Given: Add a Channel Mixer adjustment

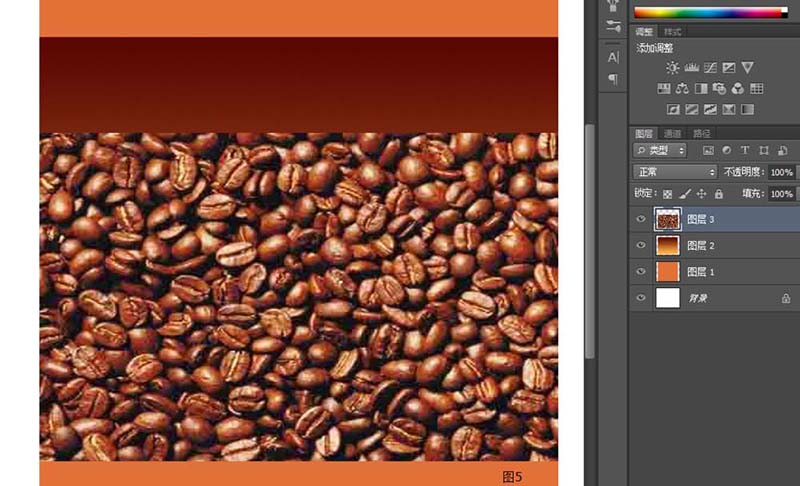Looking at the screenshot, I should tap(738, 89).
